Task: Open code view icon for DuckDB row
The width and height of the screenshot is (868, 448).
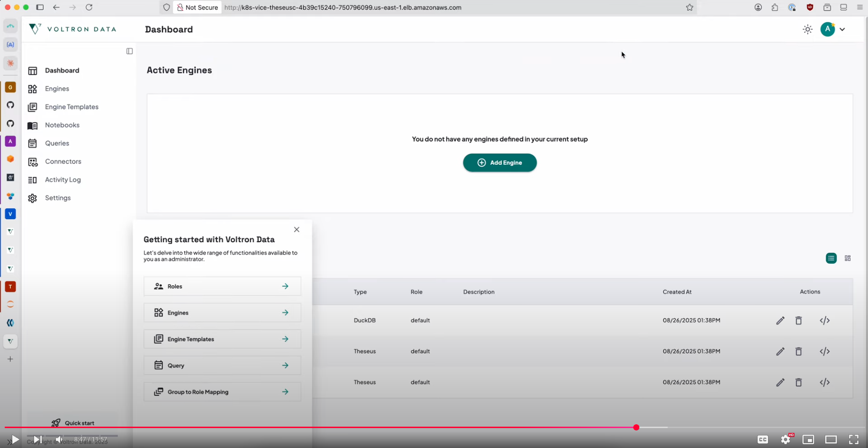Action: pyautogui.click(x=824, y=321)
